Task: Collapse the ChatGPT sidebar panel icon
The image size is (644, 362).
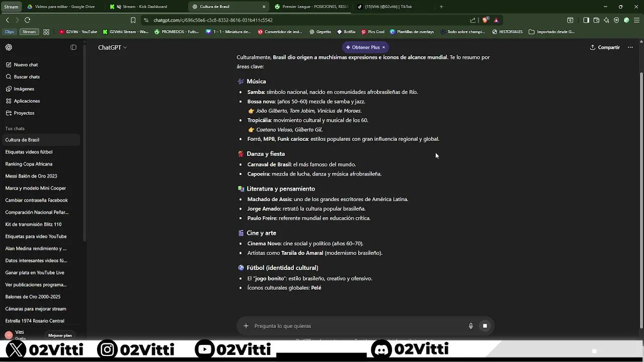Action: click(73, 47)
